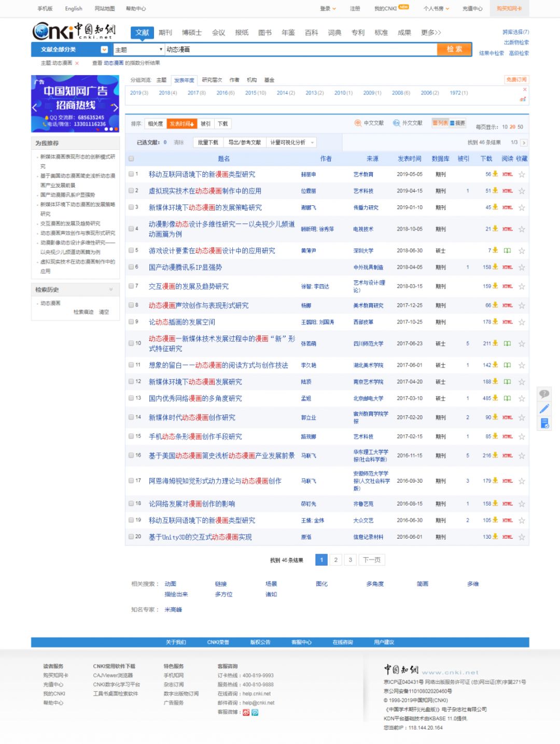Go to previous ad banner slide arrow
Image resolution: width=560 pixels, height=744 pixels.
[35, 107]
